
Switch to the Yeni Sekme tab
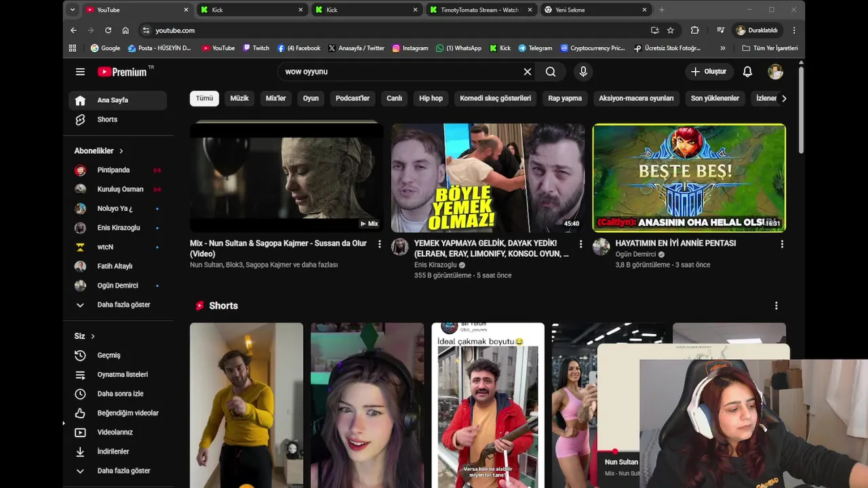tap(595, 9)
